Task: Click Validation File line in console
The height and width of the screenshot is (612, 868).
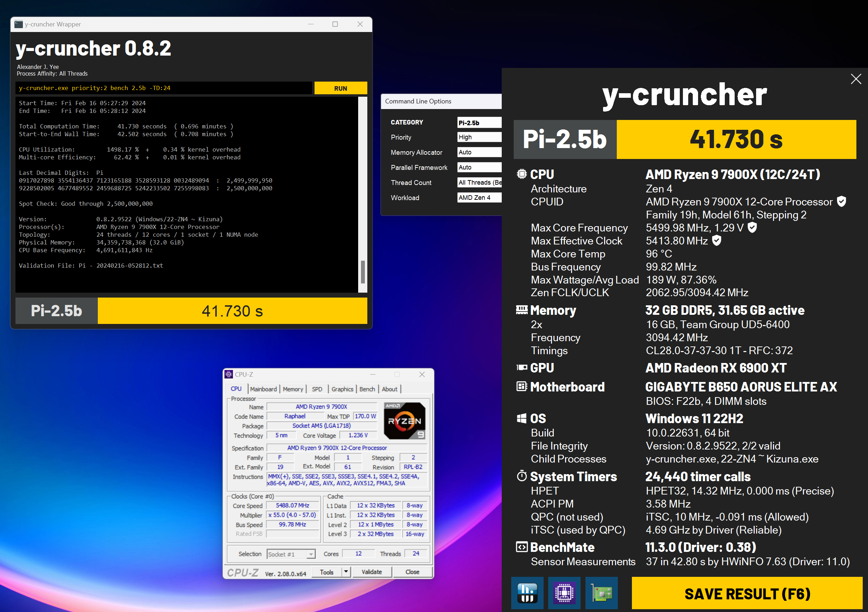Action: (91, 265)
